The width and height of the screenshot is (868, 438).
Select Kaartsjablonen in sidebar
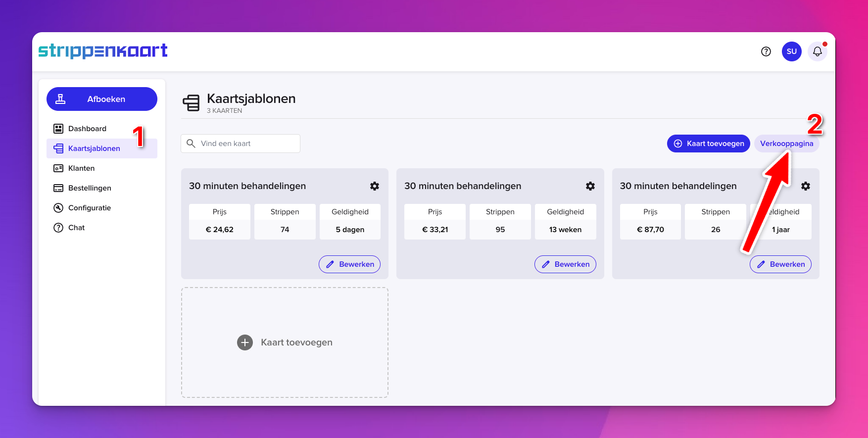(94, 148)
